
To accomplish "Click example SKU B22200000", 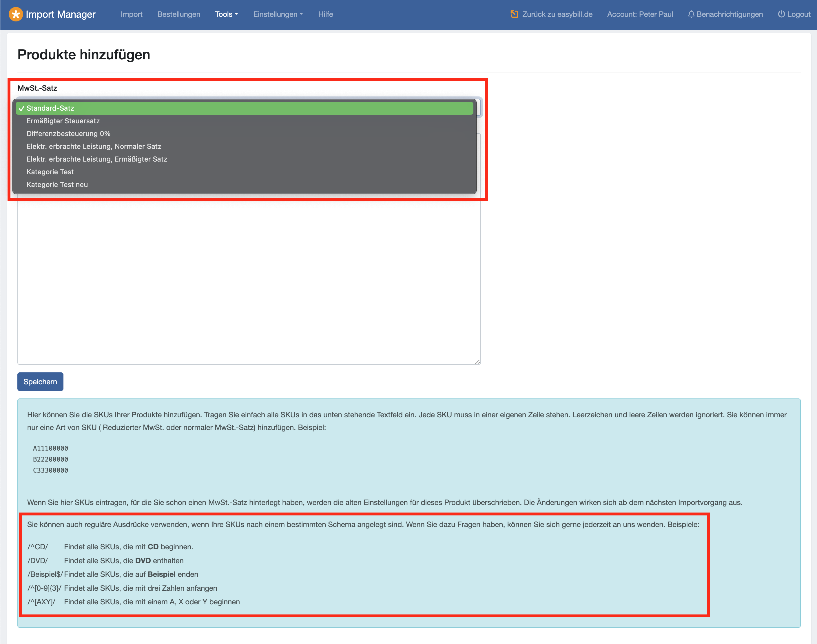I will 50,459.
